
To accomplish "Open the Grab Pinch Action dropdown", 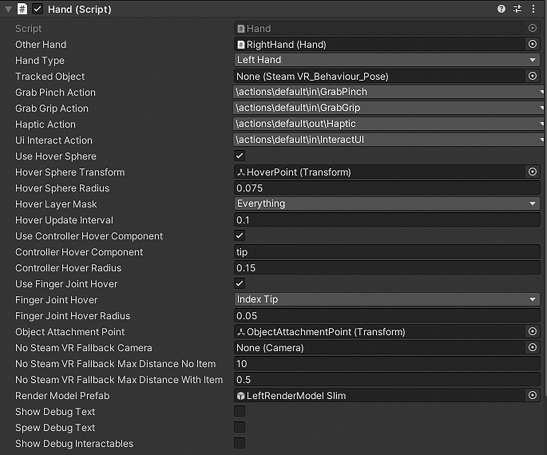I will click(389, 92).
